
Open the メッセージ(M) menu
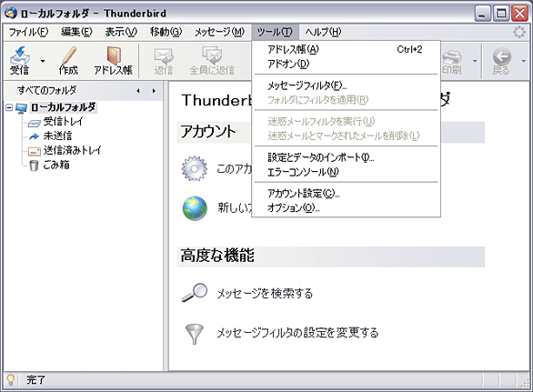219,32
